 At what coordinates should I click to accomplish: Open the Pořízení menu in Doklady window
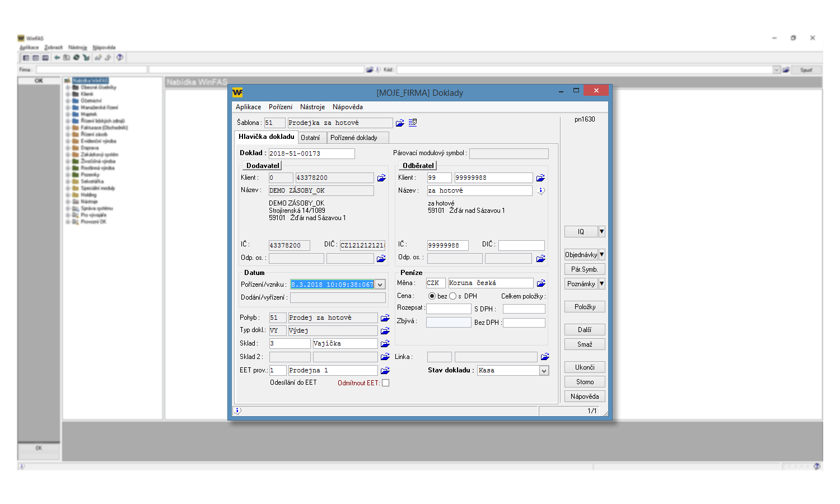281,107
